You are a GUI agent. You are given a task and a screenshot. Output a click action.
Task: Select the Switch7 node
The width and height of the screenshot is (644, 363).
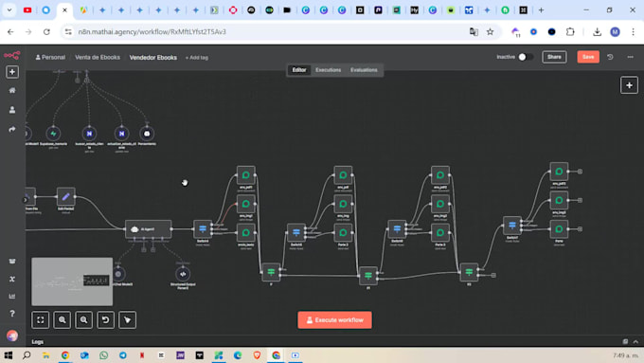click(512, 226)
